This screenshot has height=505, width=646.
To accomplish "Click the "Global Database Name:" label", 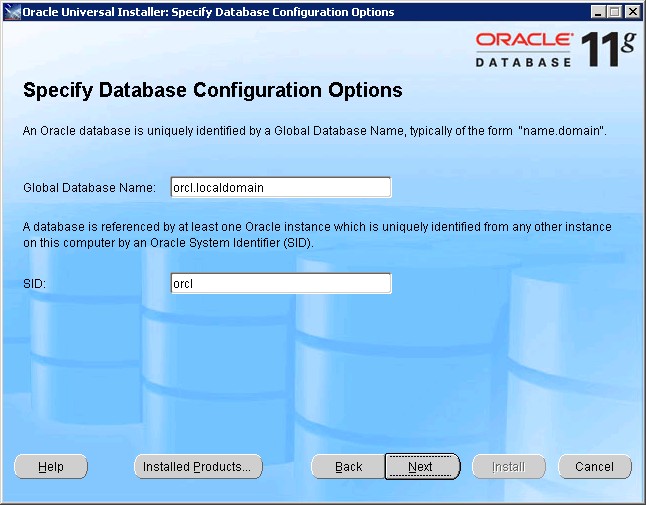I will coord(89,188).
